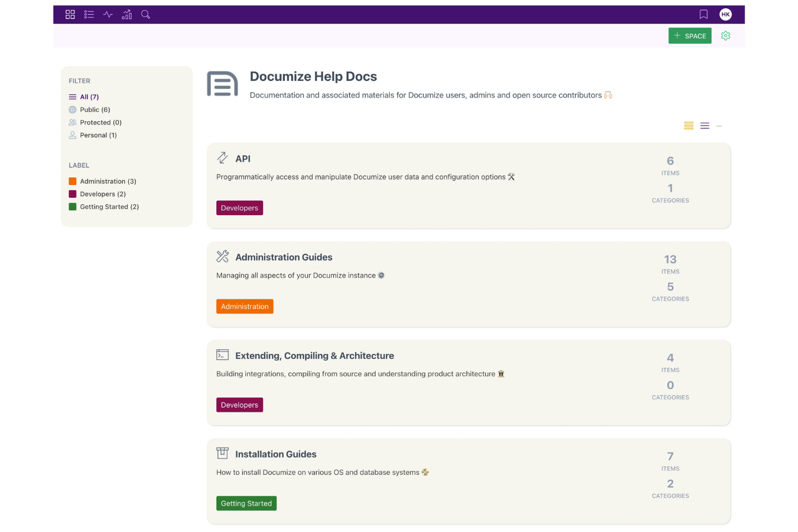798x532 pixels.
Task: Click the magenta Developers color swatch
Action: [72, 194]
